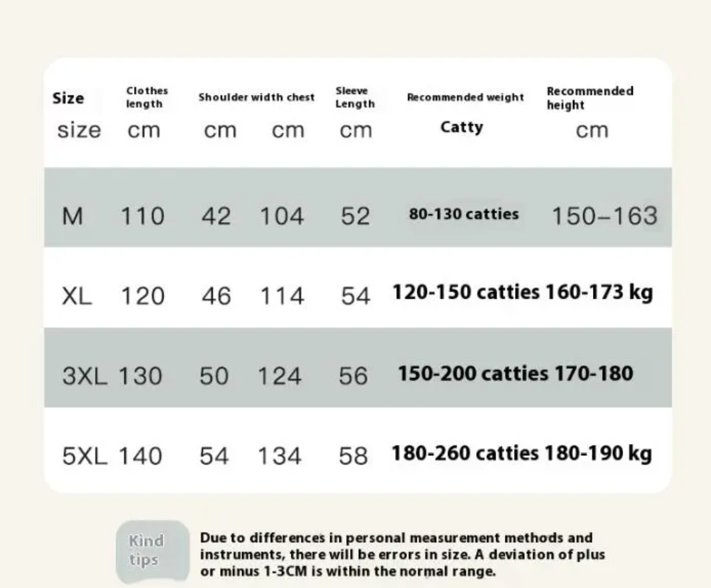The height and width of the screenshot is (588, 711).
Task: Select the 3XL size label
Action: (85, 376)
